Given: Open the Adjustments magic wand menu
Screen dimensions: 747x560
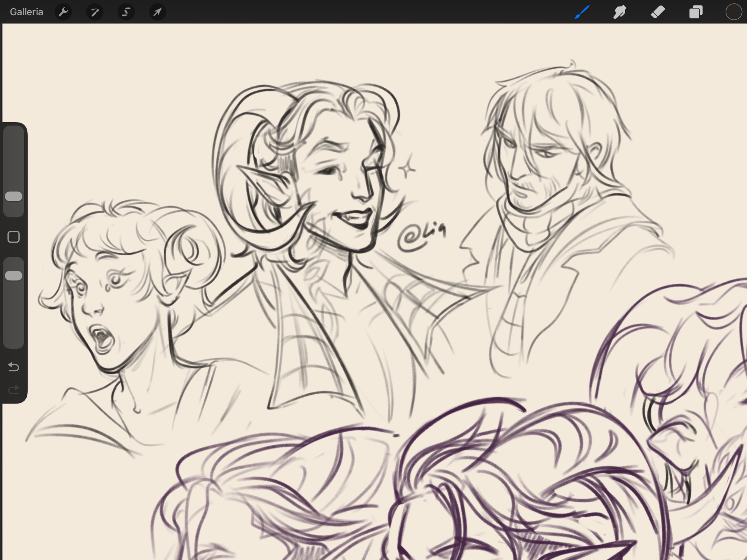Looking at the screenshot, I should pyautogui.click(x=94, y=12).
